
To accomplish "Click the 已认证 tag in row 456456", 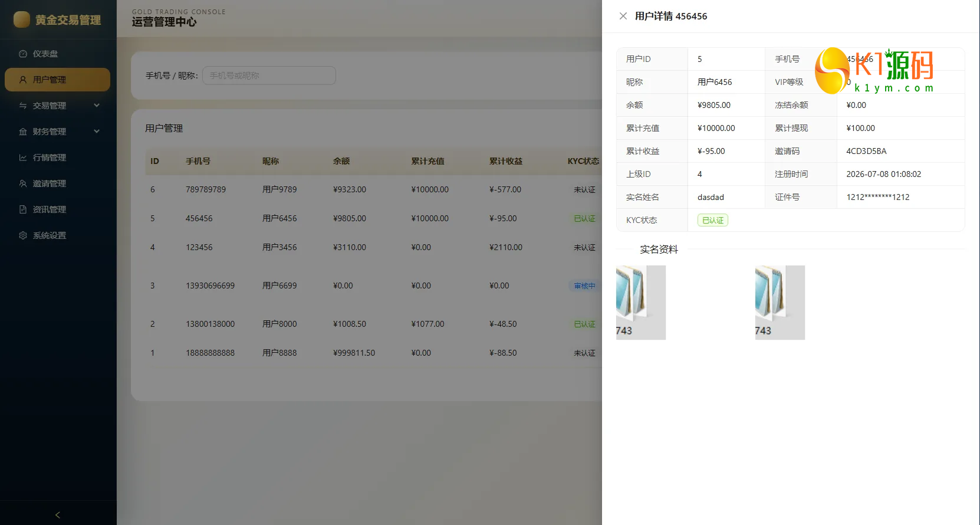I will (x=585, y=218).
